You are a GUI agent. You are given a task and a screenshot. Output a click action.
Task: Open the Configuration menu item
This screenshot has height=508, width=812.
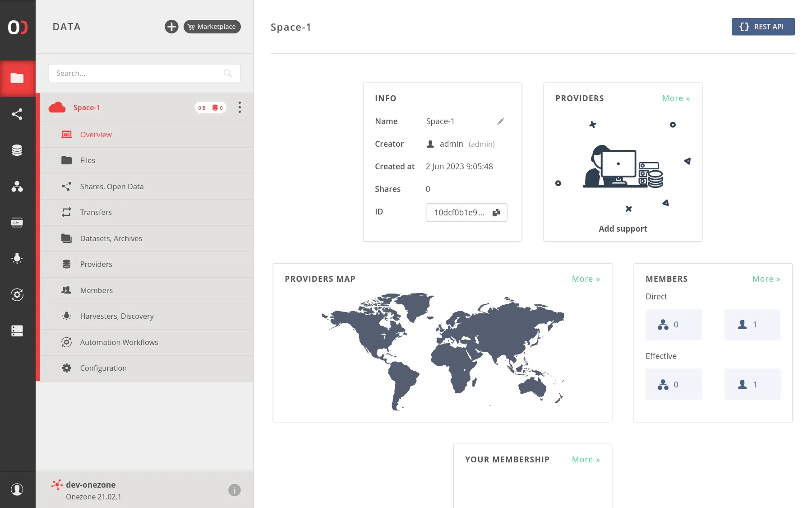pyautogui.click(x=103, y=368)
